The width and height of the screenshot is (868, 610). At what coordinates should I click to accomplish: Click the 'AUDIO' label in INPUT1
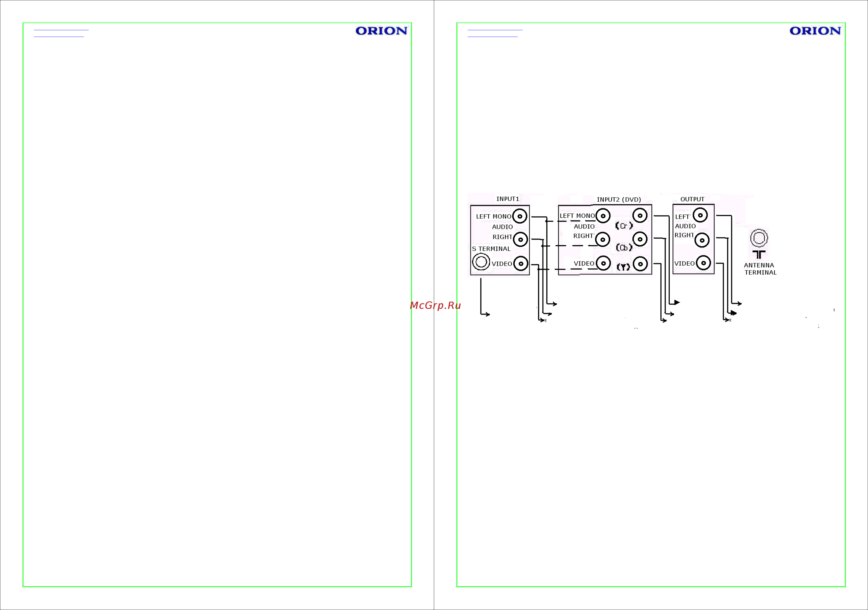coord(502,227)
